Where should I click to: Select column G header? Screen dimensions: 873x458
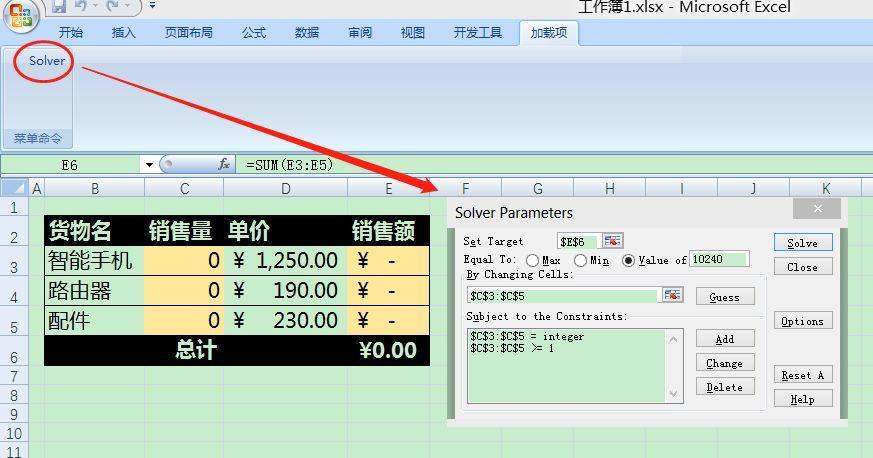point(538,189)
